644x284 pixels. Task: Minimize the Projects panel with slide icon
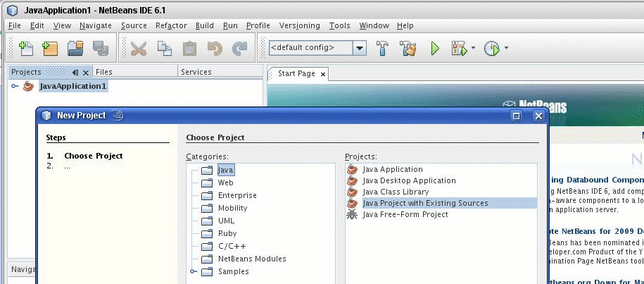75,73
